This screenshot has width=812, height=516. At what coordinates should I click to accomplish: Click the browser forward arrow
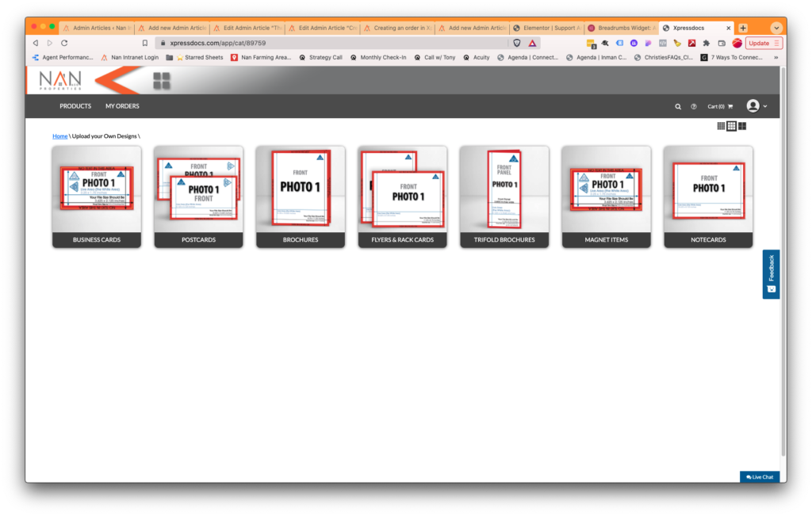point(50,43)
